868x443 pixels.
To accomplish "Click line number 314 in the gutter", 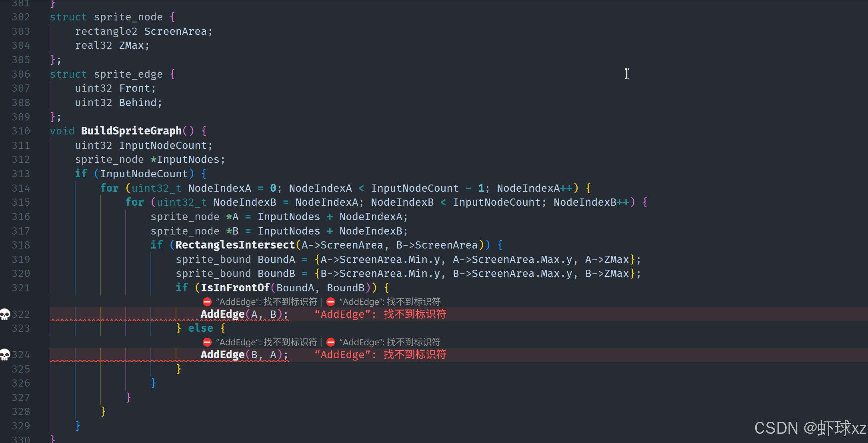I will click(x=21, y=188).
